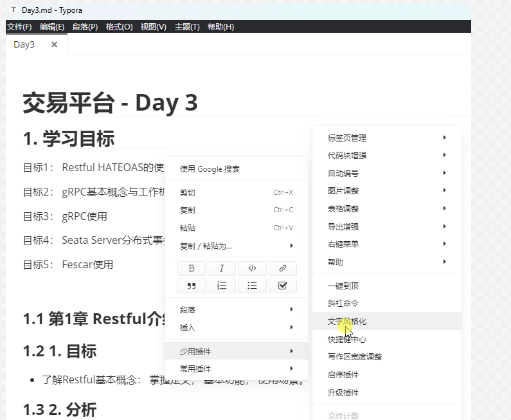This screenshot has width=511, height=420.
Task: Select 粘贴 in context menu
Action: point(237,228)
